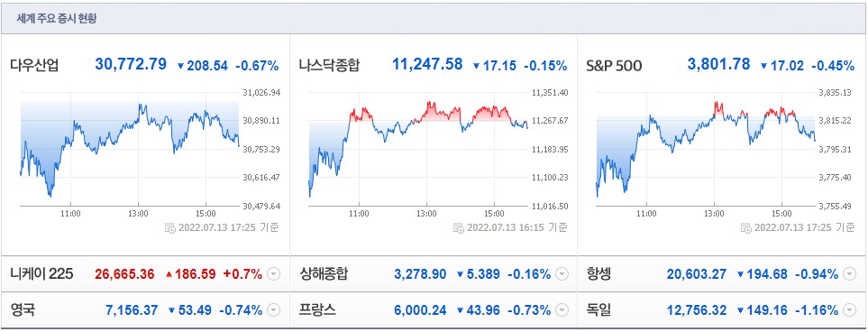Click the down arrow beside 17.15

(476, 66)
